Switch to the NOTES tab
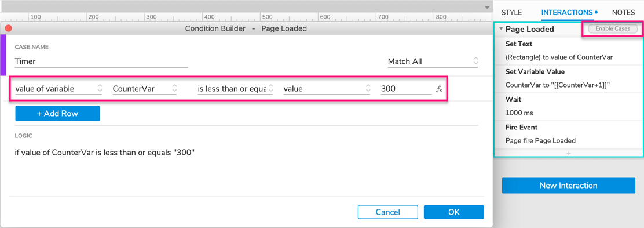 [x=624, y=12]
